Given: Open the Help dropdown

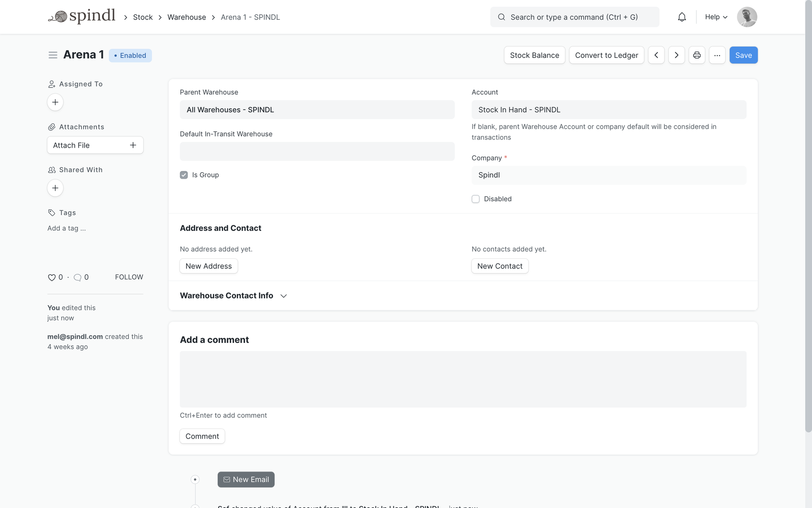Looking at the screenshot, I should (x=716, y=17).
